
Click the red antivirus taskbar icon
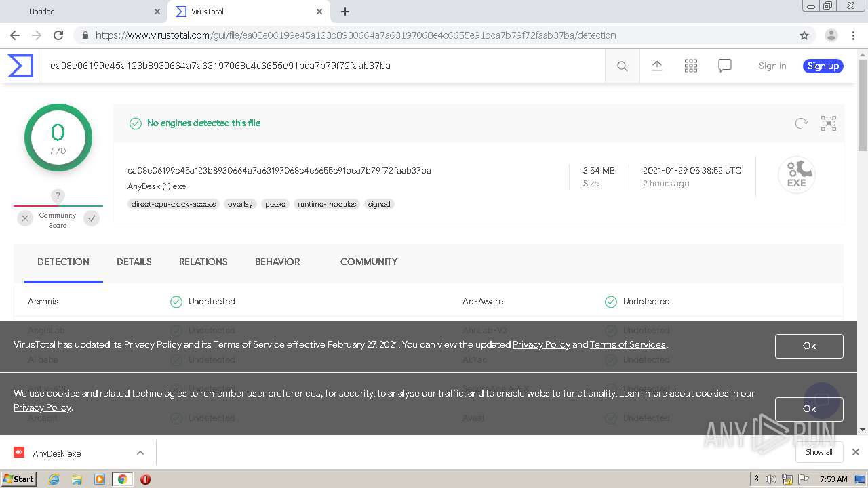point(145,479)
